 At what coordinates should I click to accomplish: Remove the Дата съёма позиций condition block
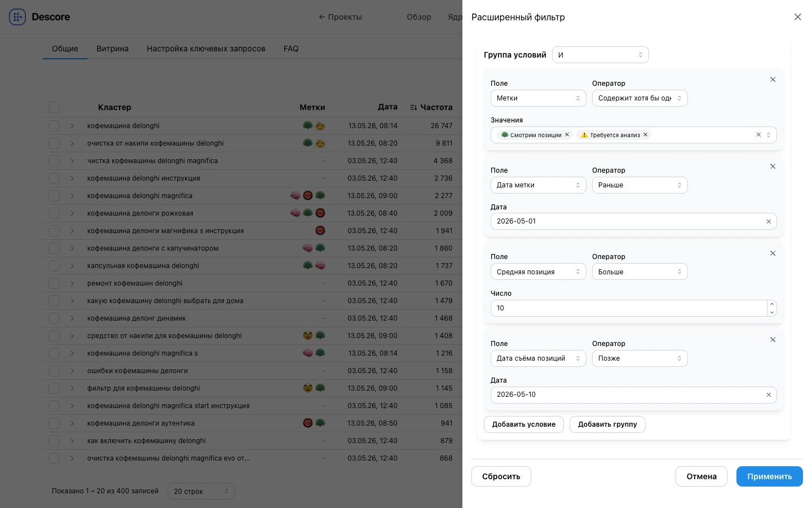[x=773, y=340]
